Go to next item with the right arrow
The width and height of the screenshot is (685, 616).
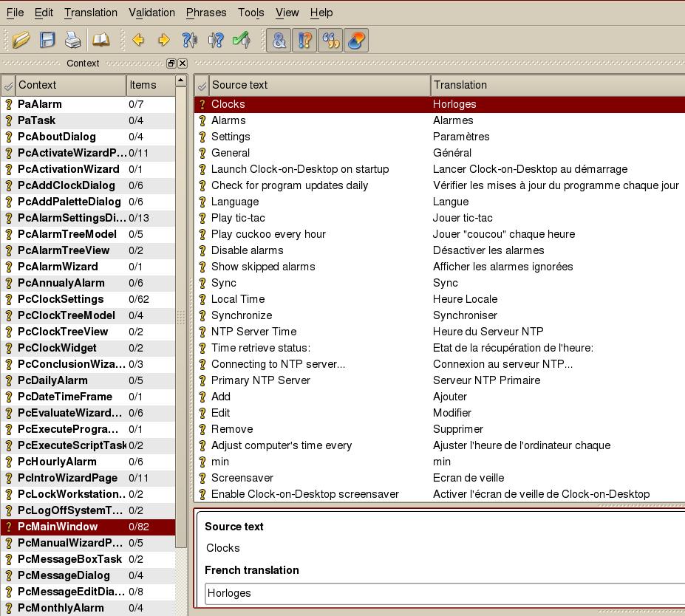[x=163, y=40]
